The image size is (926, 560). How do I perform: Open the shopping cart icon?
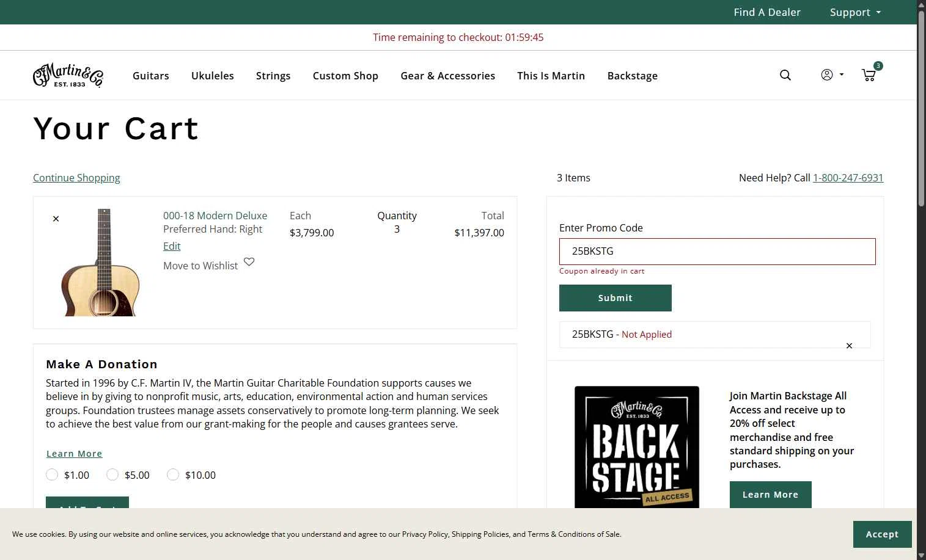pos(869,75)
